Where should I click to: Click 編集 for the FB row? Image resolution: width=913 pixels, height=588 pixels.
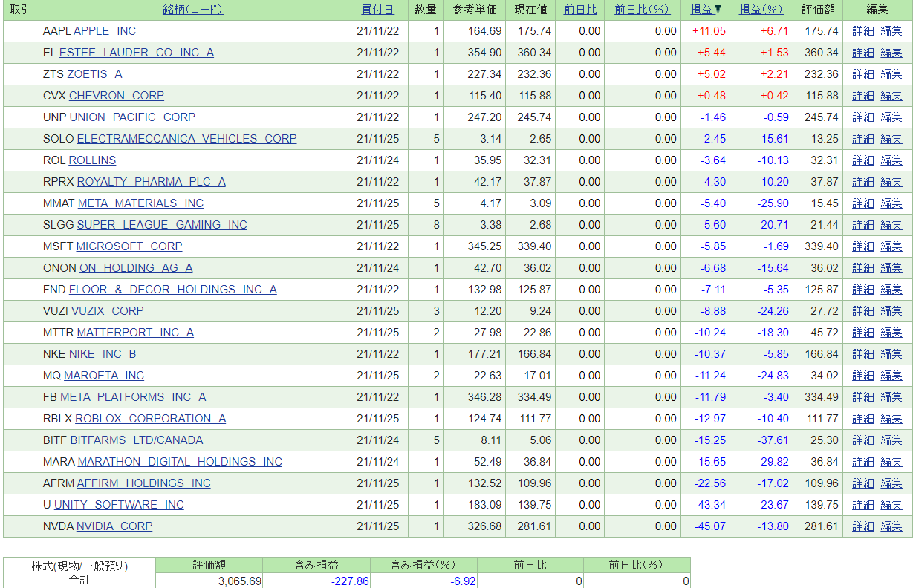point(891,397)
